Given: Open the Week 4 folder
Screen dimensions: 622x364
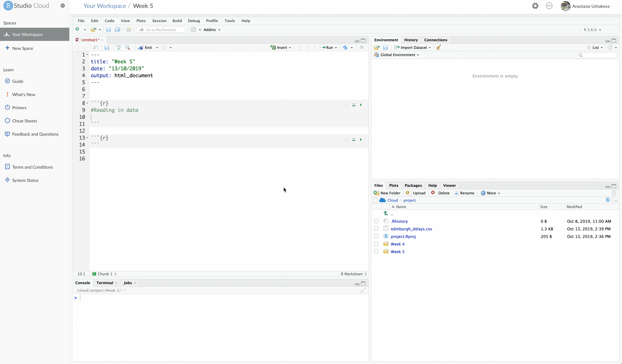Looking at the screenshot, I should tap(397, 244).
